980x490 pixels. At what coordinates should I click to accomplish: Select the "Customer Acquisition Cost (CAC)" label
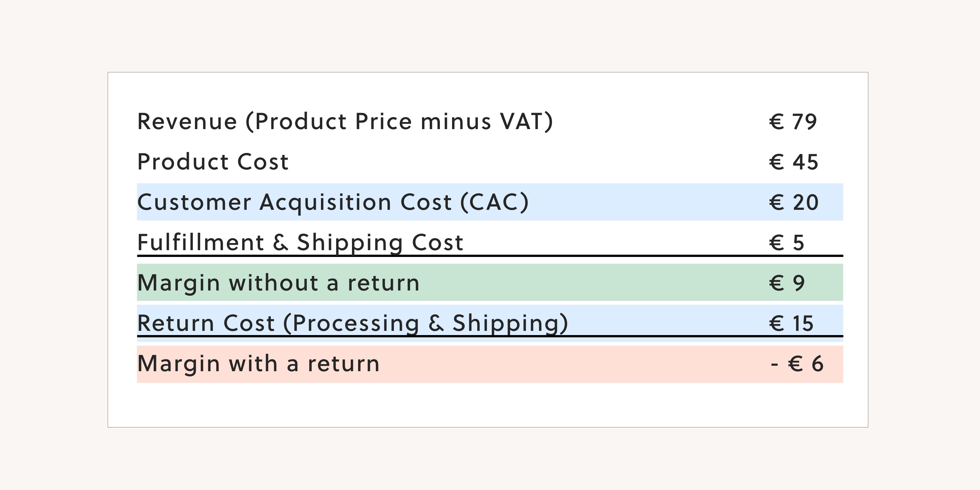pyautogui.click(x=333, y=202)
